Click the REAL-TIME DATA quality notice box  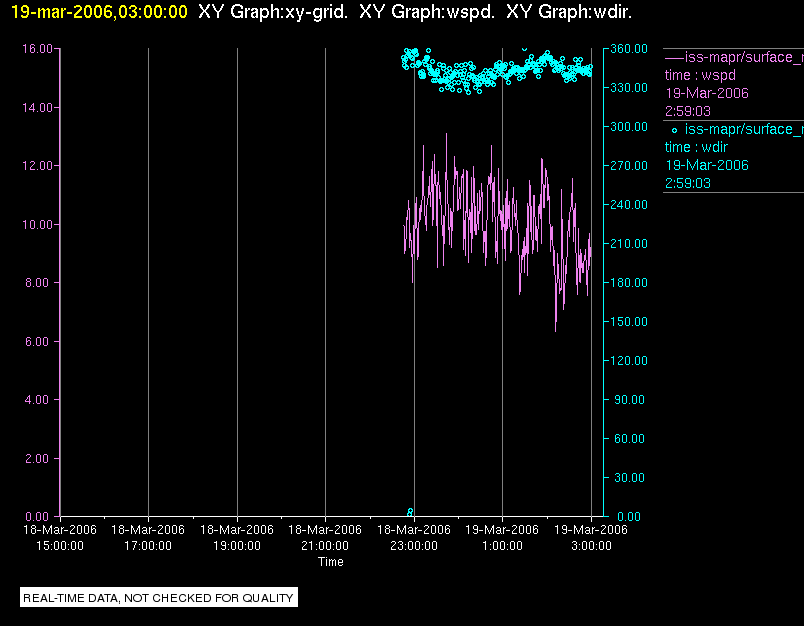tap(159, 597)
